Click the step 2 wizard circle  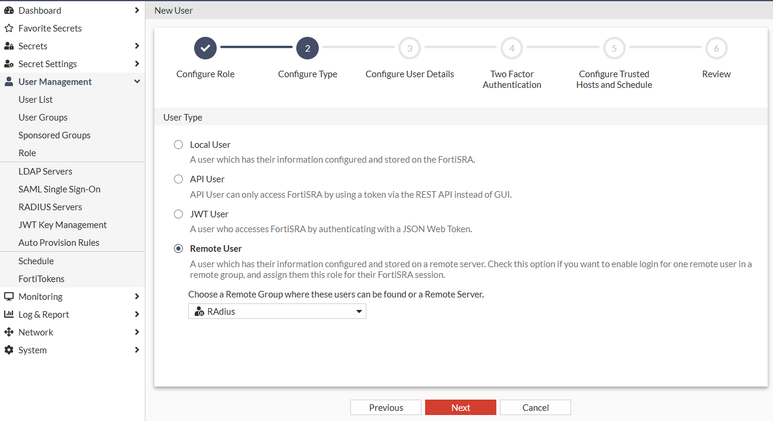coord(307,48)
